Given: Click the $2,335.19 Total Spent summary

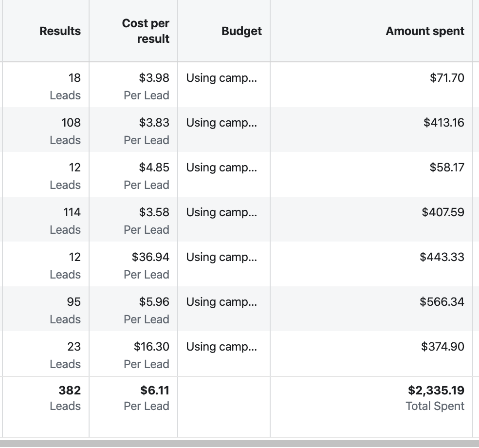Looking at the screenshot, I should 436,391.
